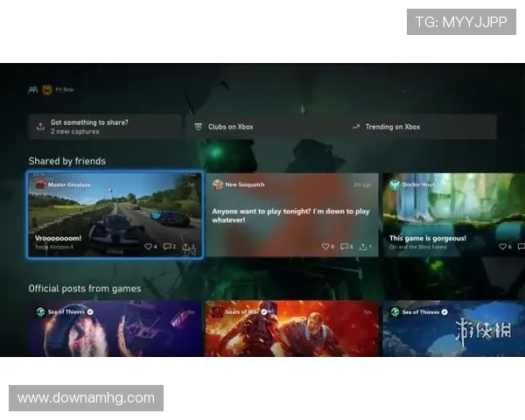This screenshot has width=525, height=420.
Task: Open the Gears of War official post
Action: click(x=291, y=329)
